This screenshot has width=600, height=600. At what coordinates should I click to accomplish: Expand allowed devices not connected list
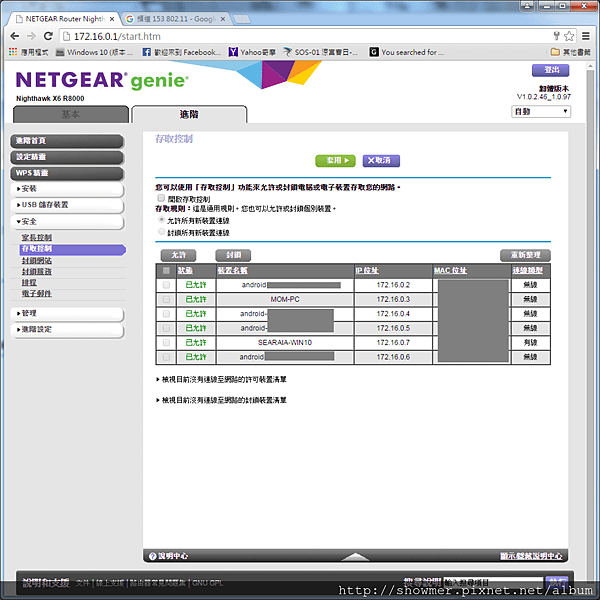coord(222,379)
